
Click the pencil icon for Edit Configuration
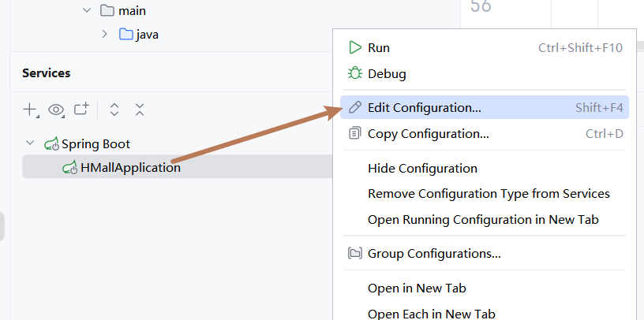pos(355,107)
